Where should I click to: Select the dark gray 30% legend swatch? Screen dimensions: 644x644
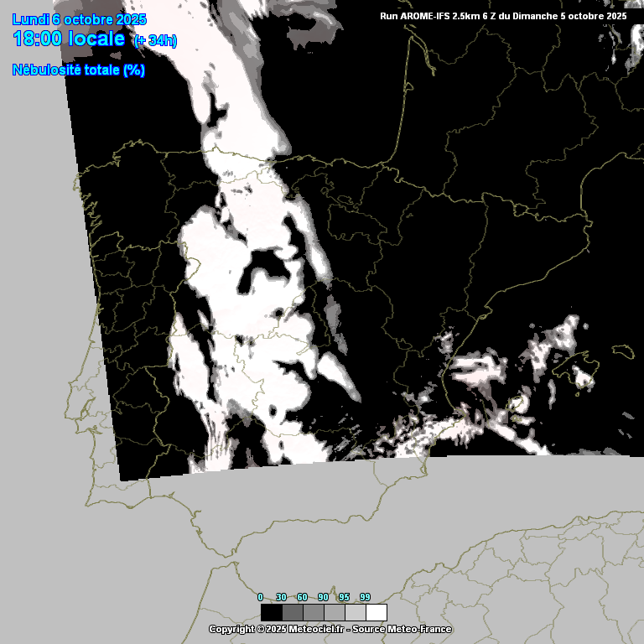pos(292,613)
